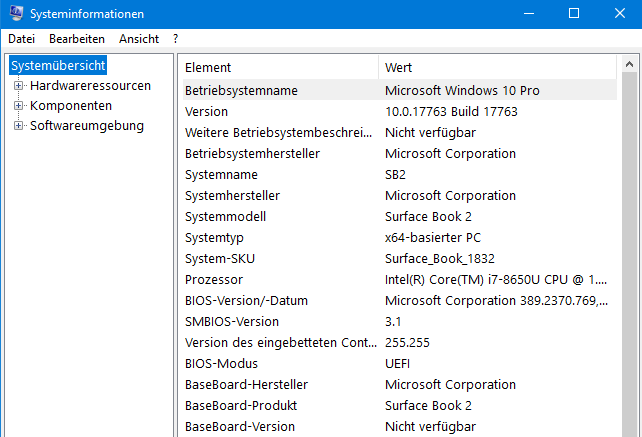The width and height of the screenshot is (642, 437).
Task: Select Hardwareressourcen in the tree
Action: 90,86
